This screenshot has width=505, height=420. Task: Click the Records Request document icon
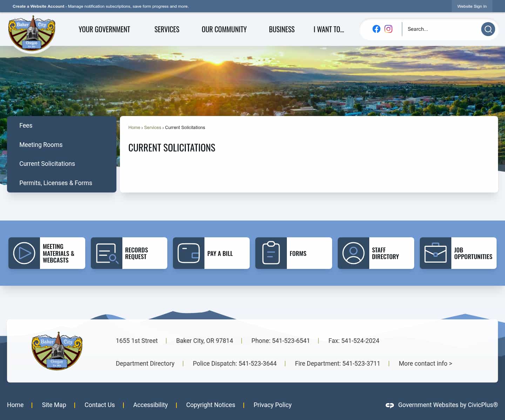click(x=106, y=253)
